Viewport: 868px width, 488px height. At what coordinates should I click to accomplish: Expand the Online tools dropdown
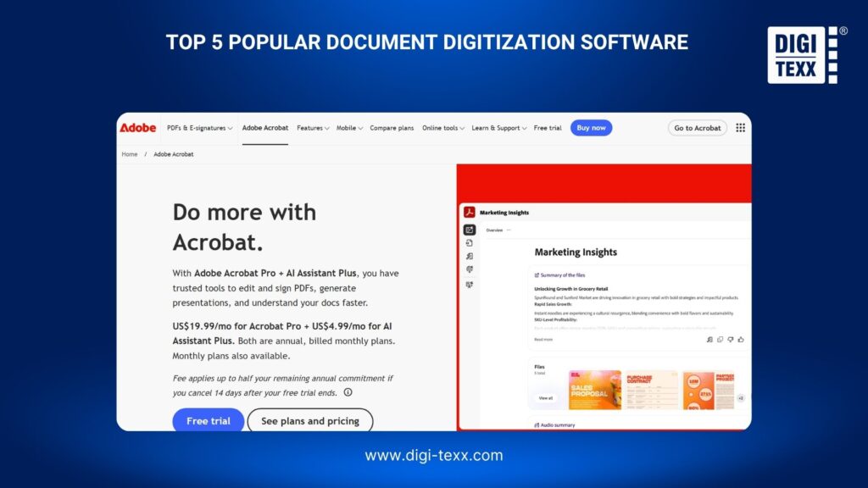[x=443, y=128]
